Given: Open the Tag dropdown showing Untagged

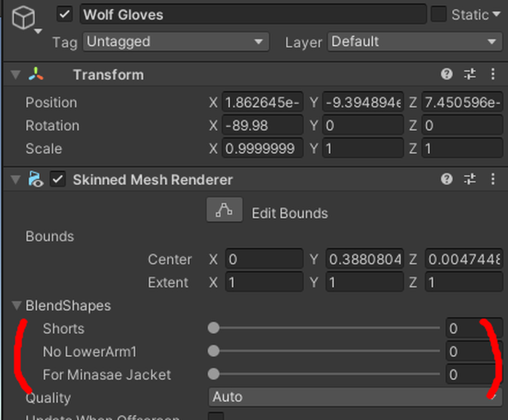Looking at the screenshot, I should coord(175,42).
